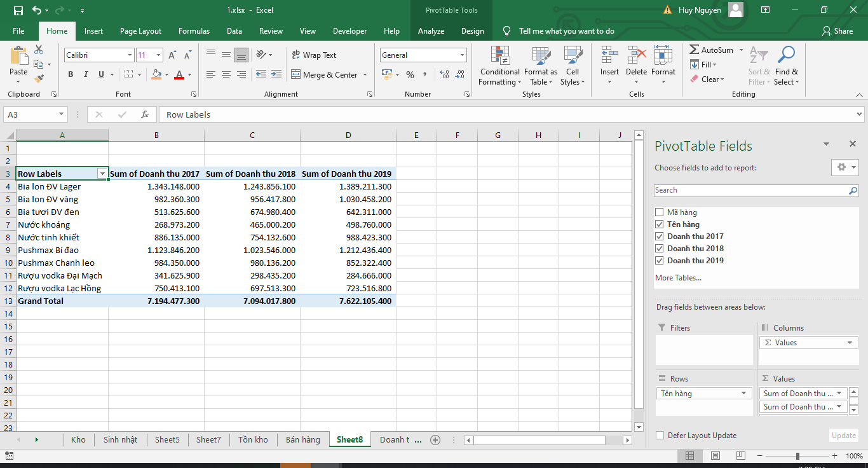Switch to the Bán hàng sheet
Viewport: 868px width, 468px height.
(303, 439)
